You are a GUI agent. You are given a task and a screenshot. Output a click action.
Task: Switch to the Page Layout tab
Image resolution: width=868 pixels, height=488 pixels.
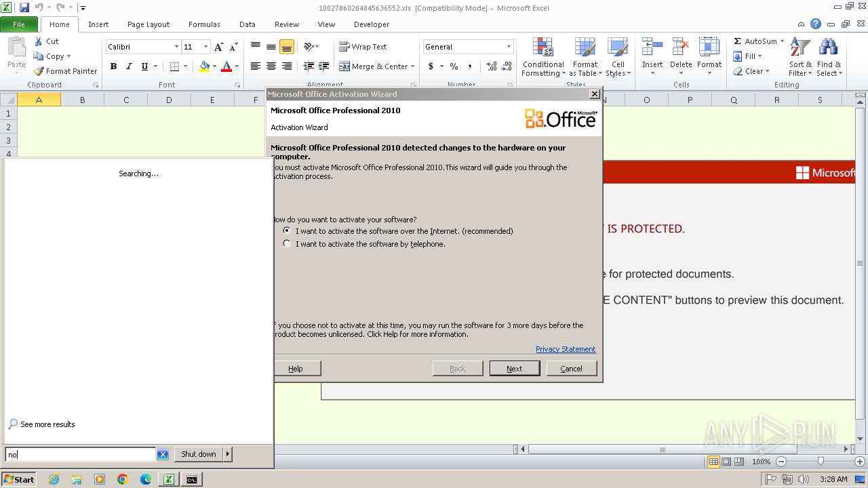click(x=149, y=24)
